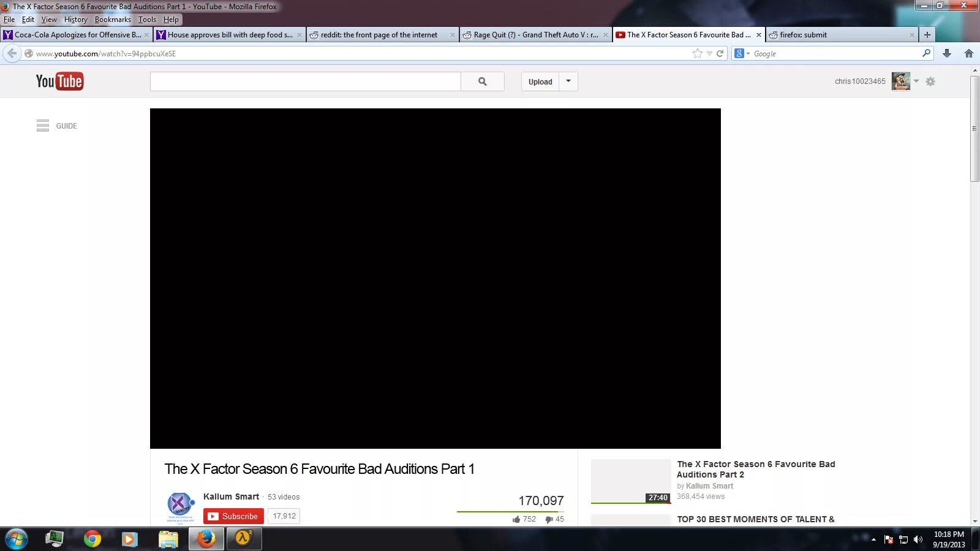Open X Factor Bad Auditions Part 2 title

756,470
